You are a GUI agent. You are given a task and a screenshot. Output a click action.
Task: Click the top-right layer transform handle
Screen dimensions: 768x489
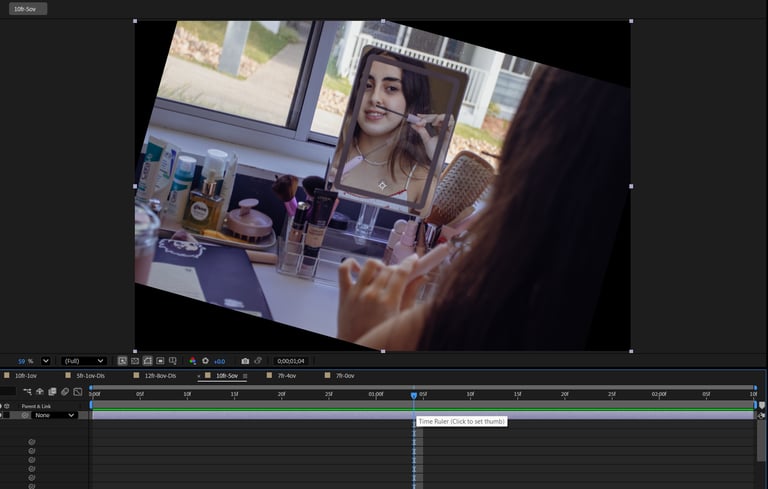631,21
